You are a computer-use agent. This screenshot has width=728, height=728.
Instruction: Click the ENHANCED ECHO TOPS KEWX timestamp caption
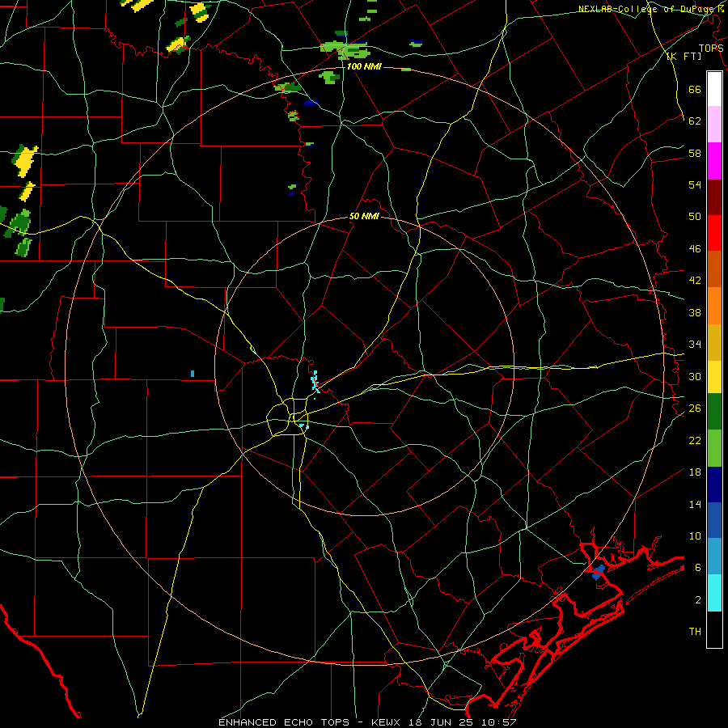[367, 722]
